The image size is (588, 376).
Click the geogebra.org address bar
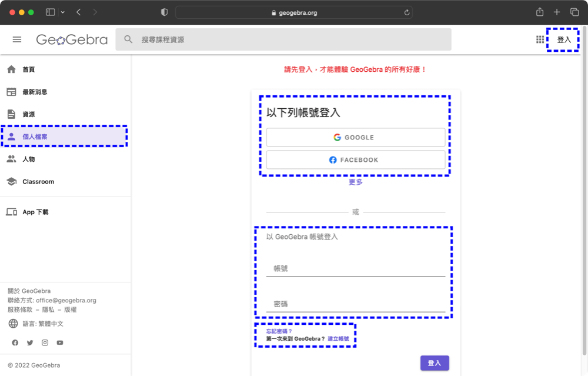293,12
